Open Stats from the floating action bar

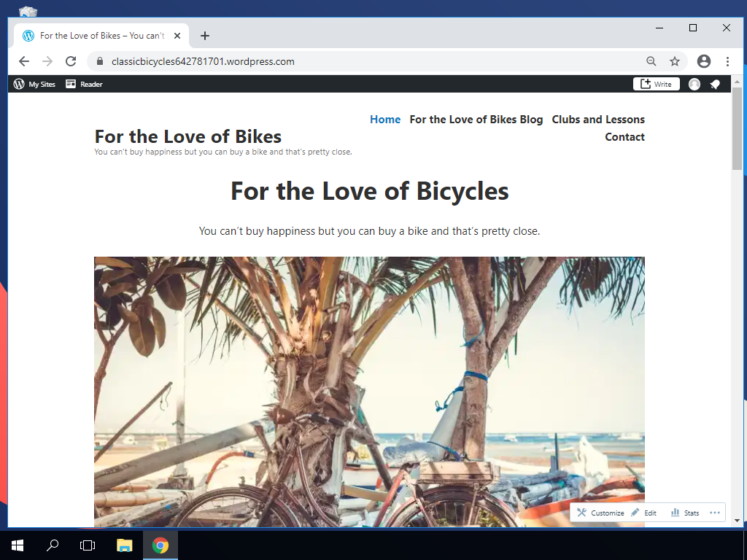685,513
